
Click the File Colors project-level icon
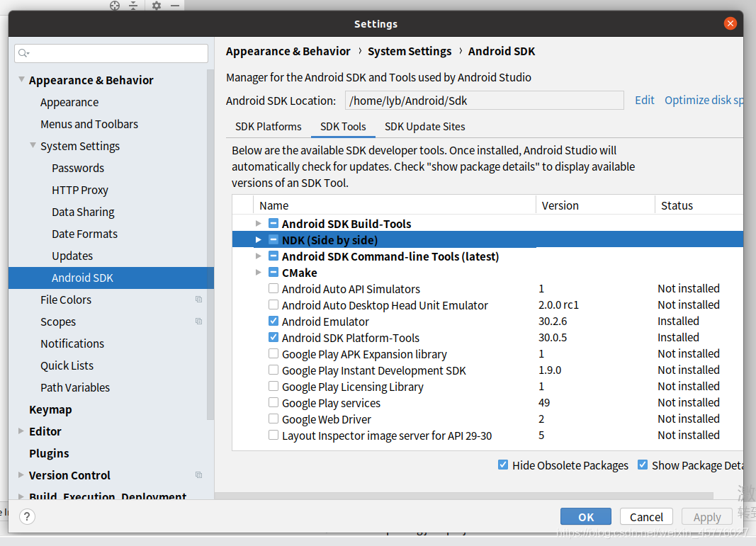[x=198, y=300]
